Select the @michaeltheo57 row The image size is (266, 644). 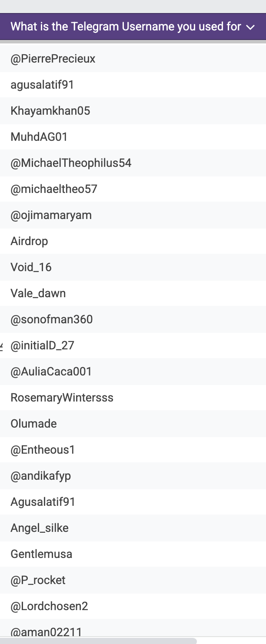(x=133, y=189)
